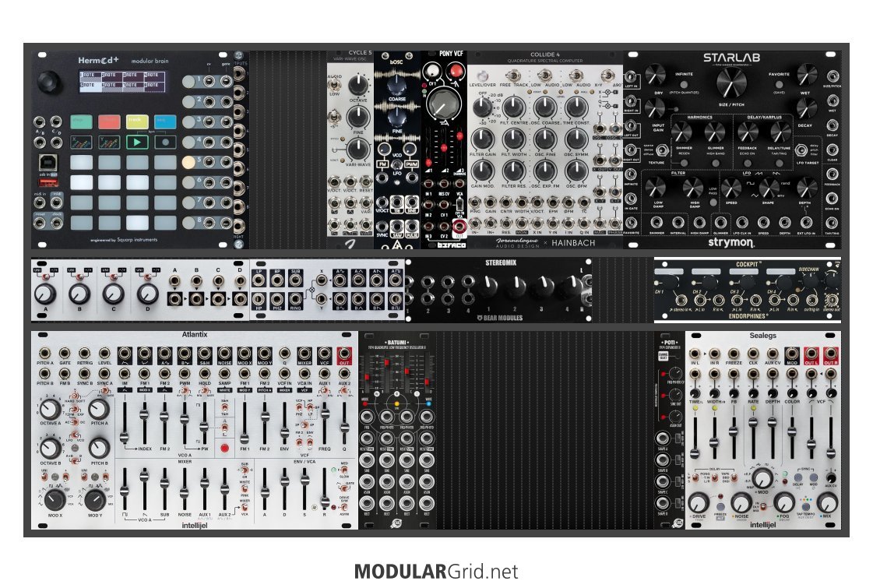
Task: Adjust the SIDECHAIN knob on Cockpit
Action: (x=809, y=280)
